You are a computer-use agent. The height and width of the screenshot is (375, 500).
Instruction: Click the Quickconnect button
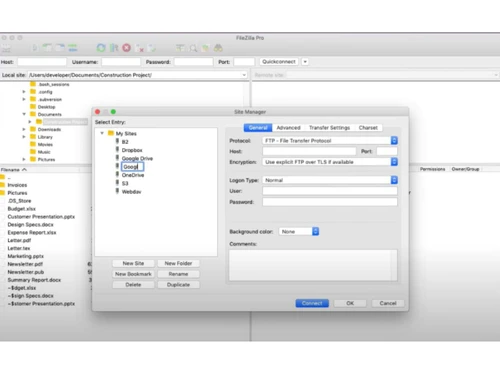tap(279, 62)
